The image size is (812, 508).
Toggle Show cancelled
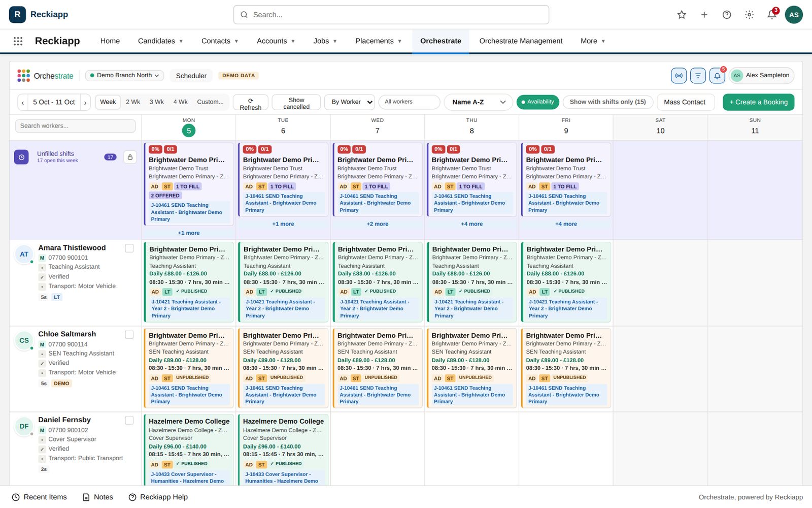tap(296, 103)
